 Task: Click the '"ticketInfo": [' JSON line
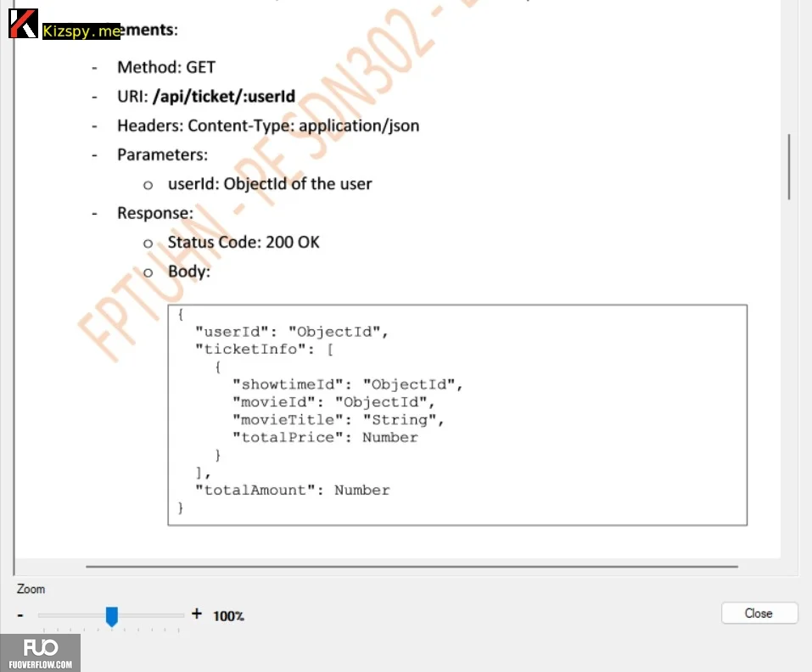264,350
